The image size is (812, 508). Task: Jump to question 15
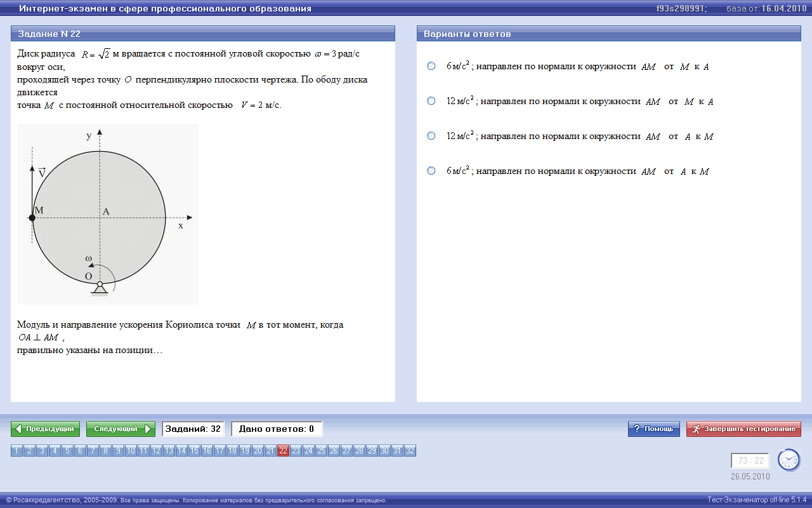click(x=195, y=451)
